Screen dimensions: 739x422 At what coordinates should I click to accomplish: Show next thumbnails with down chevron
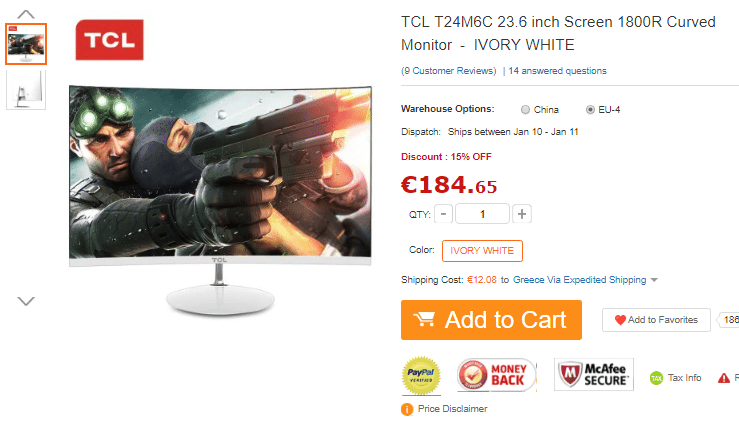point(26,301)
